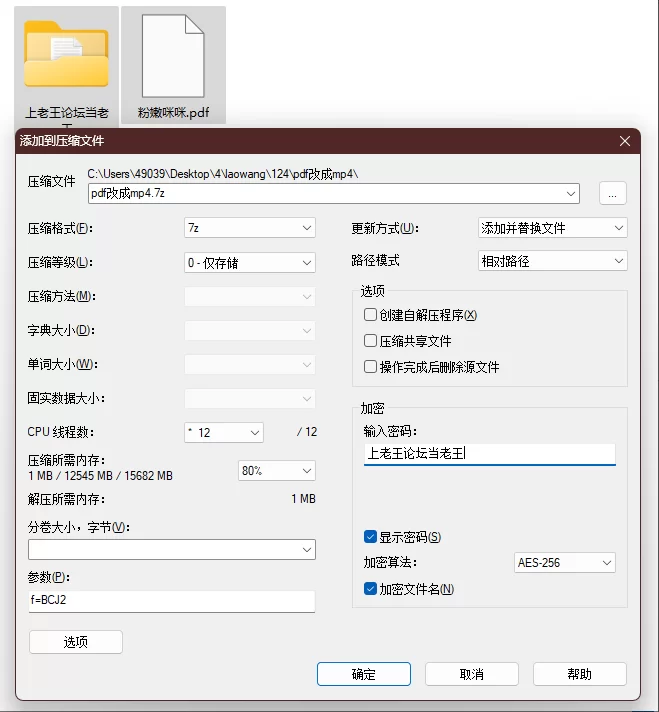This screenshot has width=659, height=712.
Task: Select the 粉嫩咪咪.pdf file icon
Action: (x=173, y=55)
